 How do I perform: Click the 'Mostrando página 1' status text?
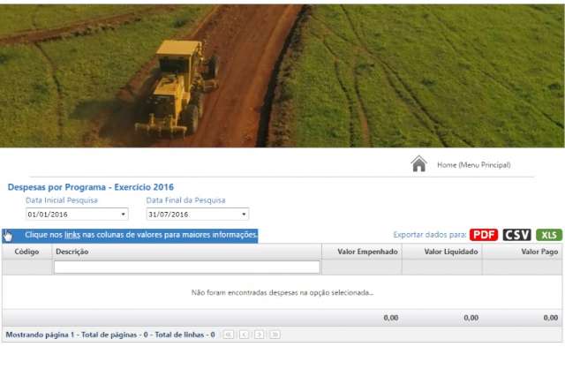click(x=110, y=335)
